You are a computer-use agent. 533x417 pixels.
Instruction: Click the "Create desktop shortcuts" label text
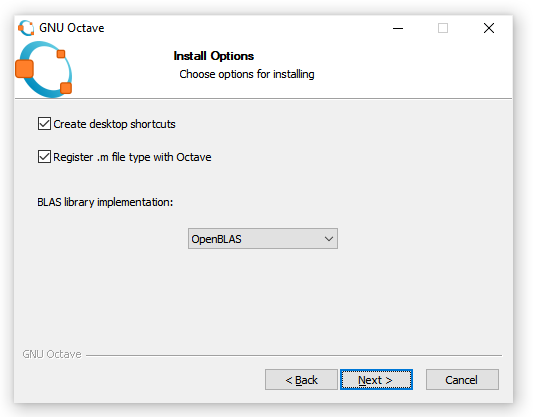(115, 124)
